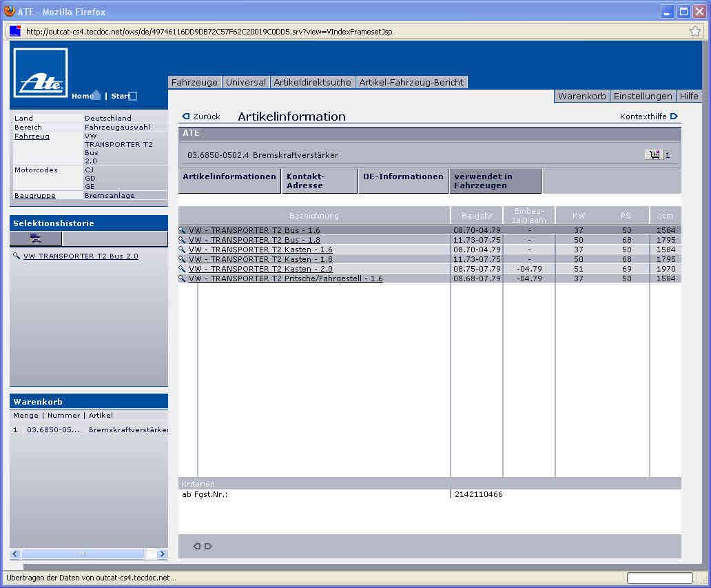Open the Kontakt-Adresse tab
This screenshot has height=588, width=711.
pos(305,181)
